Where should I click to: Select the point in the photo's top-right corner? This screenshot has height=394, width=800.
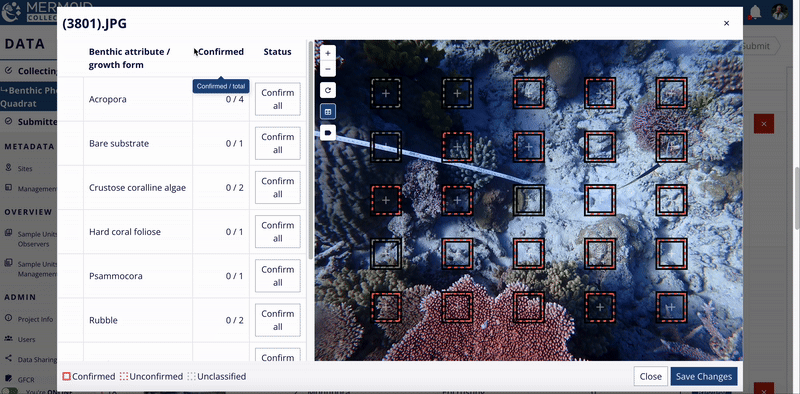point(671,93)
